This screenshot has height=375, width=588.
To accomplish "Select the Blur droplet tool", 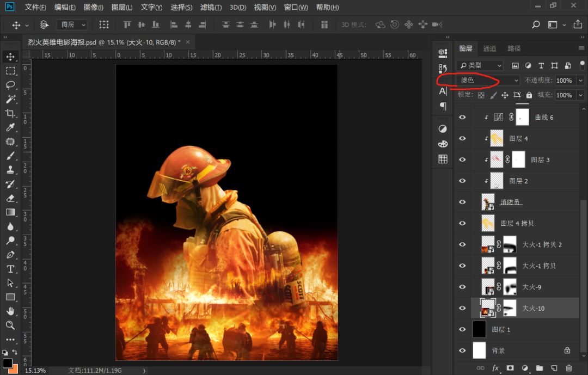I will (x=10, y=226).
